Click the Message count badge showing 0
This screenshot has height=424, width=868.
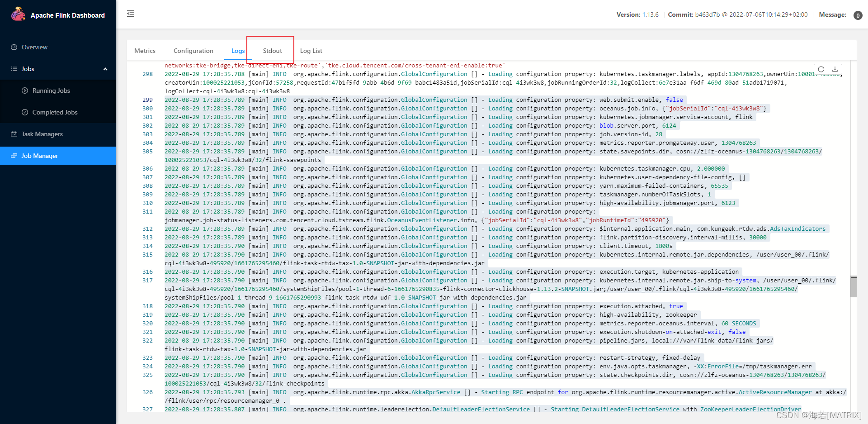(x=858, y=15)
